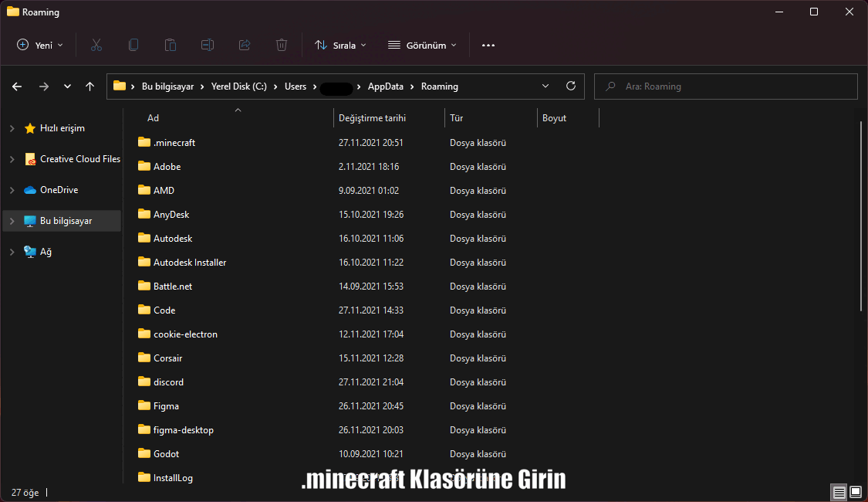Click the Creative Cloud Files icon
The width and height of the screenshot is (868, 502).
pos(30,159)
